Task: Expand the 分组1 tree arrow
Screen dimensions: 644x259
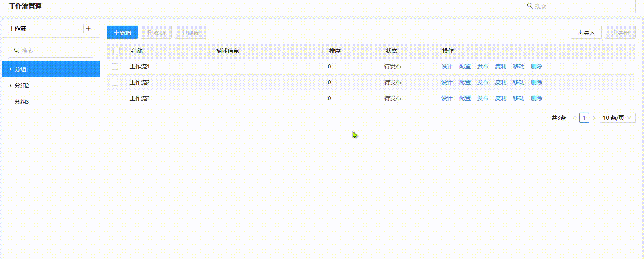Action: point(10,69)
